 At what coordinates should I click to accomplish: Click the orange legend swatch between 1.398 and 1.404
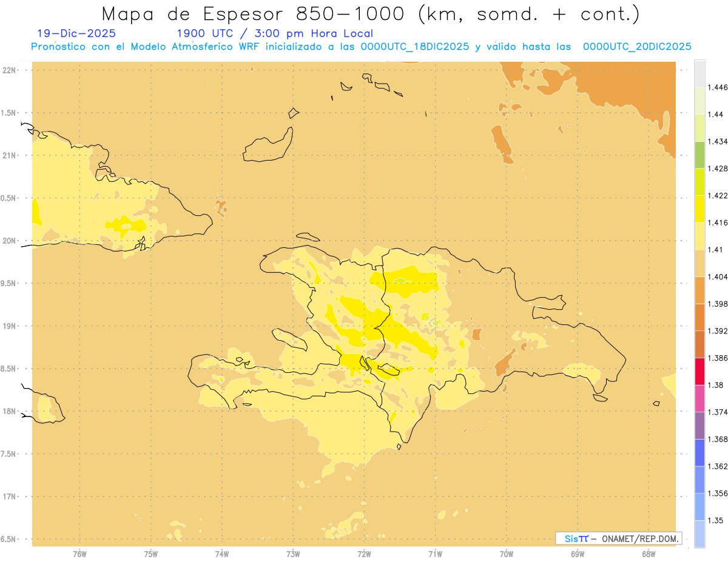699,290
